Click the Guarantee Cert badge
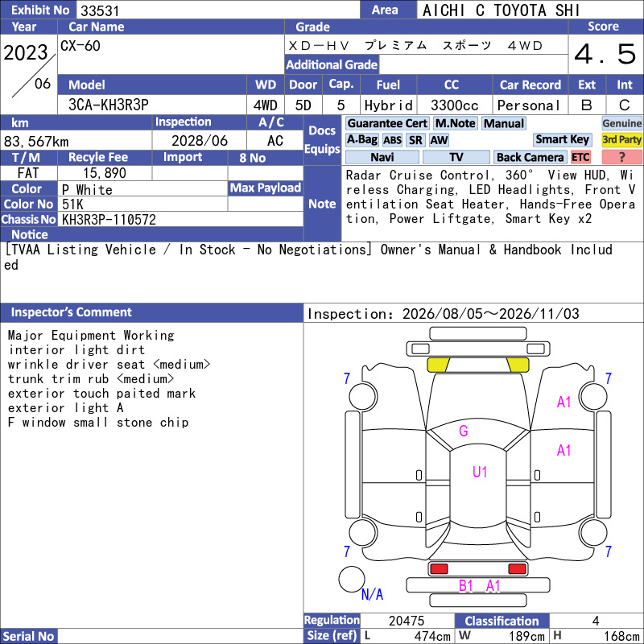The image size is (644, 644). tap(387, 123)
